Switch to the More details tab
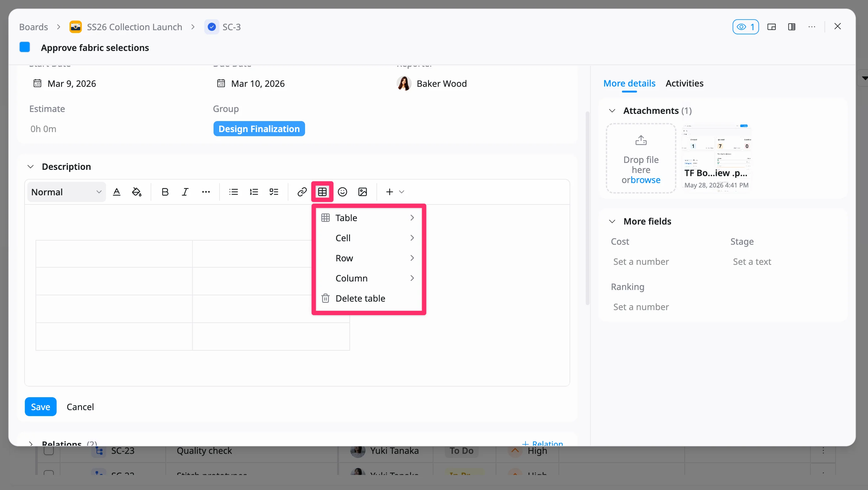The image size is (868, 490). 629,83
